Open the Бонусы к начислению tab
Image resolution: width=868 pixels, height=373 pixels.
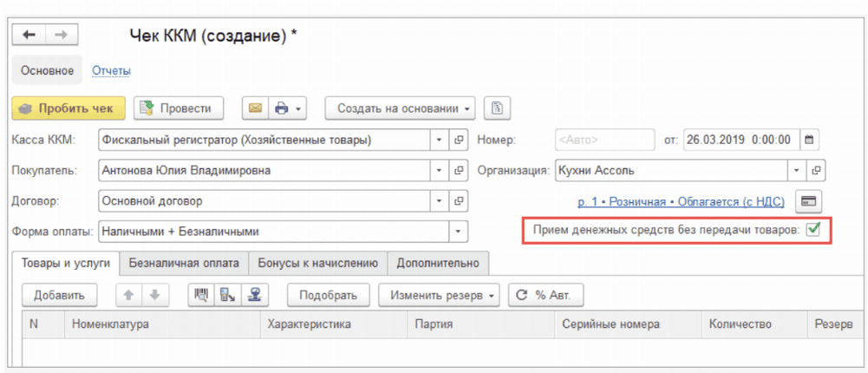click(317, 263)
